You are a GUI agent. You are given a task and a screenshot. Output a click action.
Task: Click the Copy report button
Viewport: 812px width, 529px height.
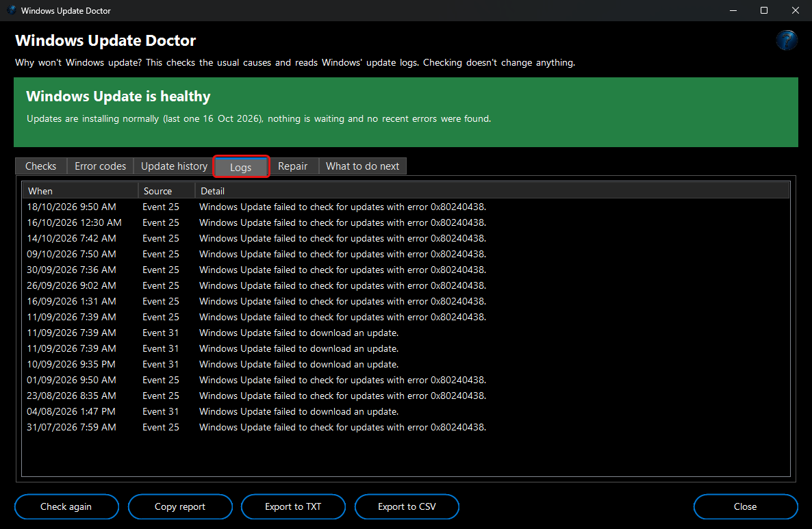(179, 506)
